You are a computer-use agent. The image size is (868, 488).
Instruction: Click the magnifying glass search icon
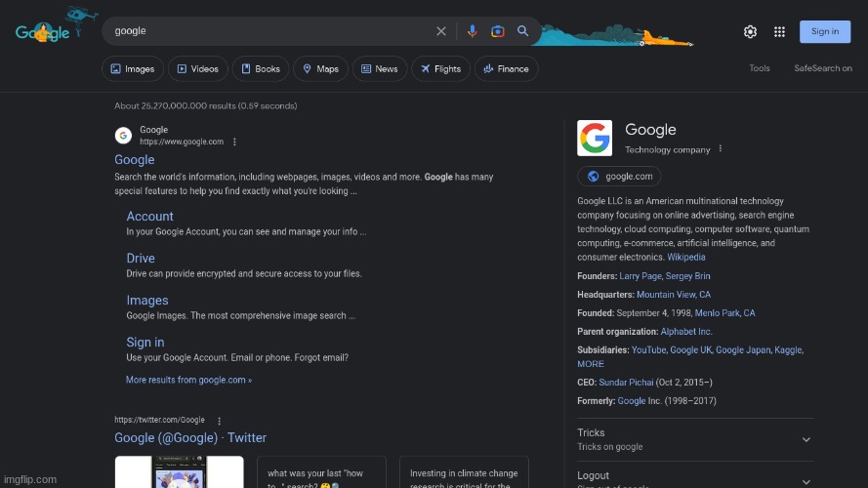click(523, 31)
